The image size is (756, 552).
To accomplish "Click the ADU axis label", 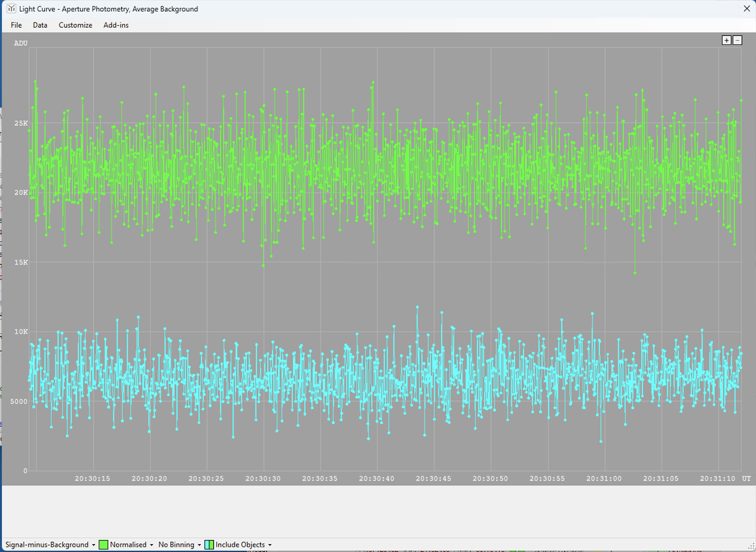I will 21,43.
